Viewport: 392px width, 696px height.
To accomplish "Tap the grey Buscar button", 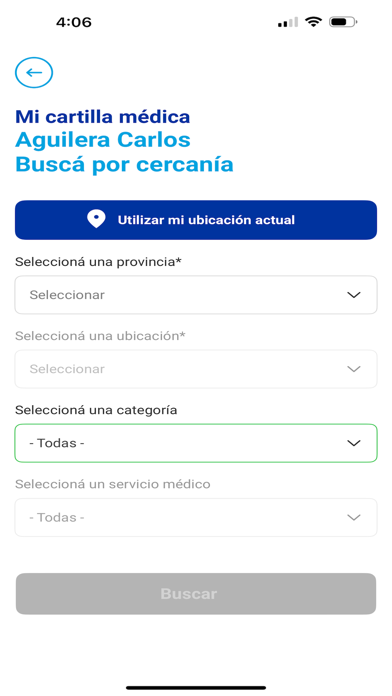I will pyautogui.click(x=196, y=593).
